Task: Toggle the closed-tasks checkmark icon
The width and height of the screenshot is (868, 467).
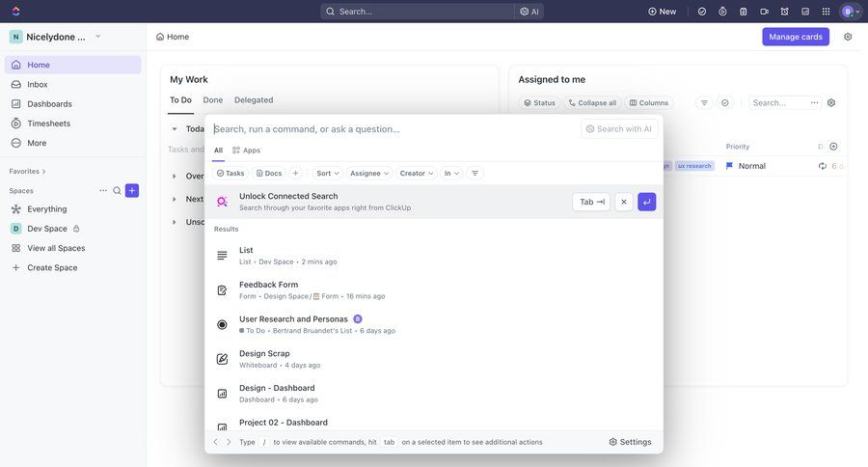Action: click(724, 102)
